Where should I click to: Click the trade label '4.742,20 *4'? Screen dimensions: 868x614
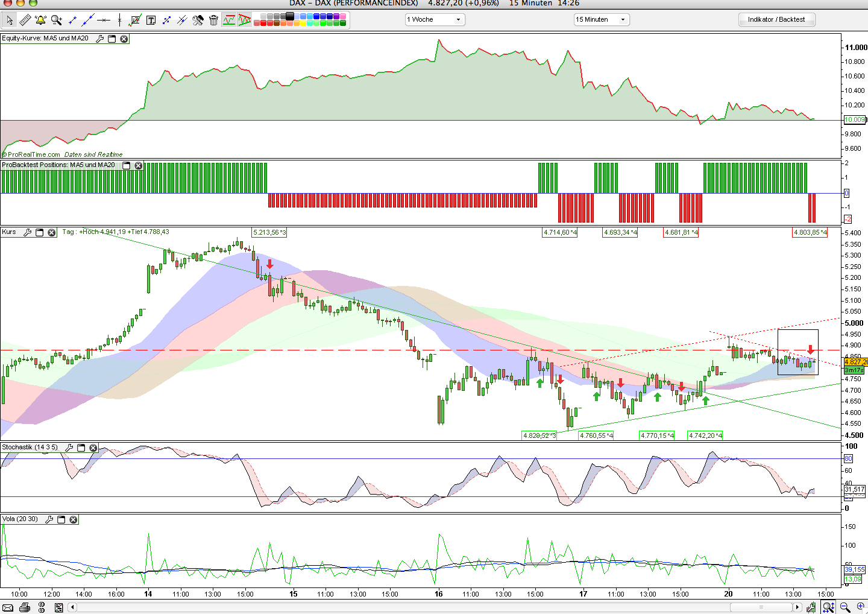[705, 435]
